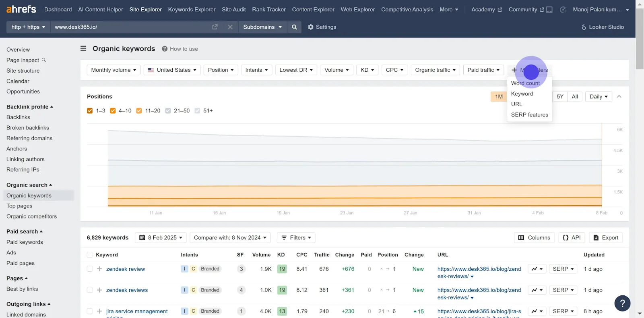Click the 1M time range button
The image size is (644, 318).
(x=499, y=97)
